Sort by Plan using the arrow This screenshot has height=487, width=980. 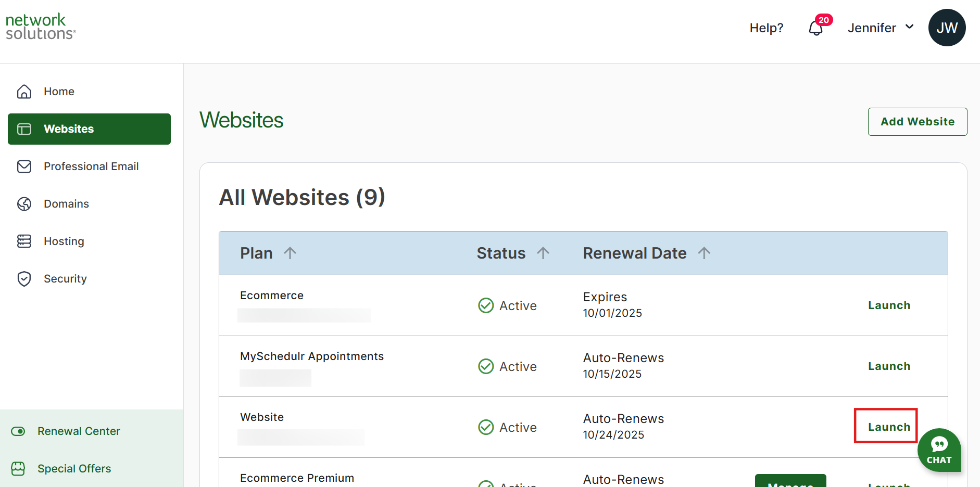290,253
